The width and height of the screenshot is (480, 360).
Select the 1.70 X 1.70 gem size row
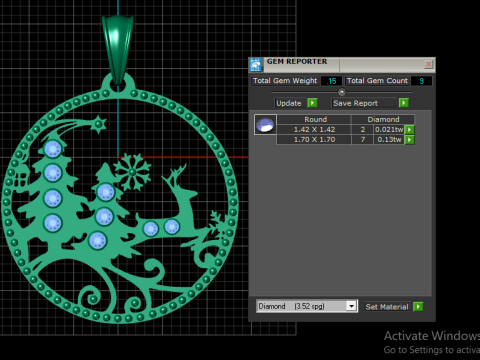[341, 139]
